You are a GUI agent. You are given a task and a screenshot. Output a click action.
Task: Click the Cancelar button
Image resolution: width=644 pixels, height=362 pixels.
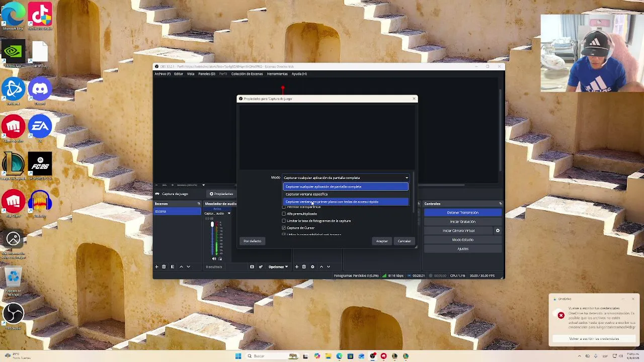tap(404, 241)
